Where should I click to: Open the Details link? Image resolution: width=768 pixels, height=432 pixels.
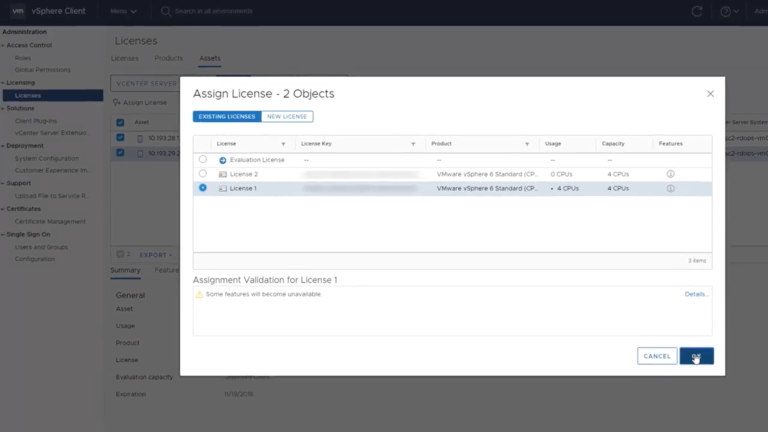coord(696,294)
